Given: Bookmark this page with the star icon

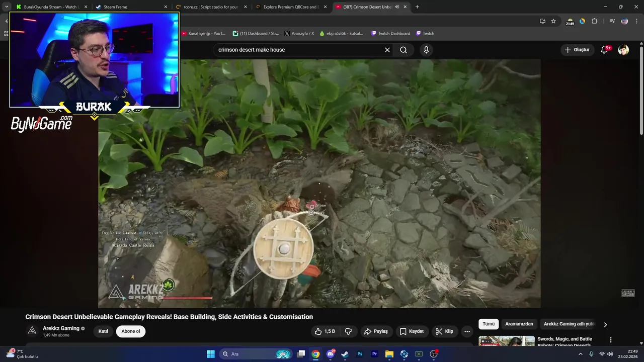Looking at the screenshot, I should coord(553,21).
